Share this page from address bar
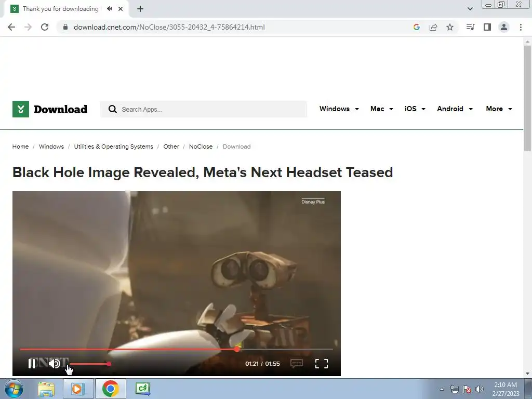This screenshot has width=532, height=399. pyautogui.click(x=433, y=27)
